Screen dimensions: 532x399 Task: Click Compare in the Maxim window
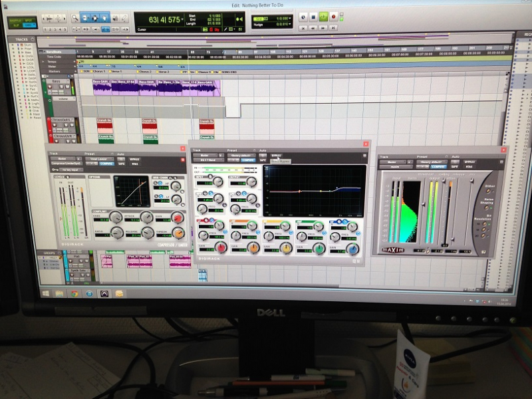438,167
